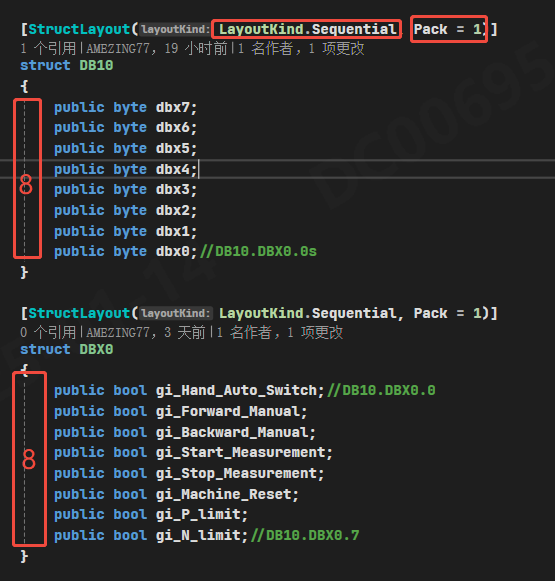Click the closing brace of struct DBX0

24,557
